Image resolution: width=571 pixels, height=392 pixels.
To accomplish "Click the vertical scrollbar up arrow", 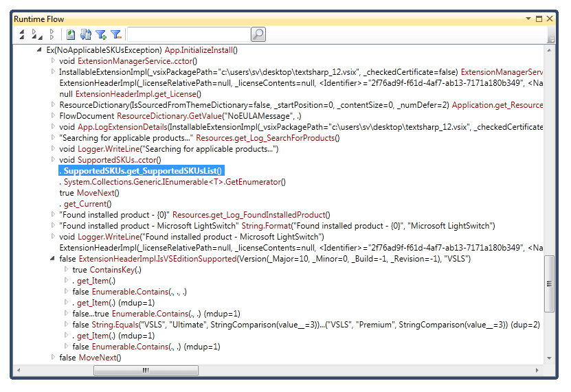I will [549, 50].
